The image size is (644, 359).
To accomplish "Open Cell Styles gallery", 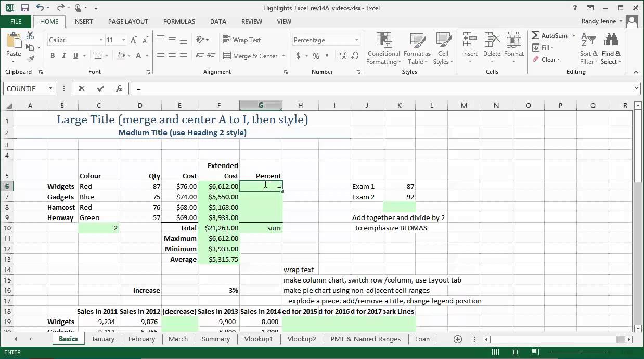I will tap(443, 48).
